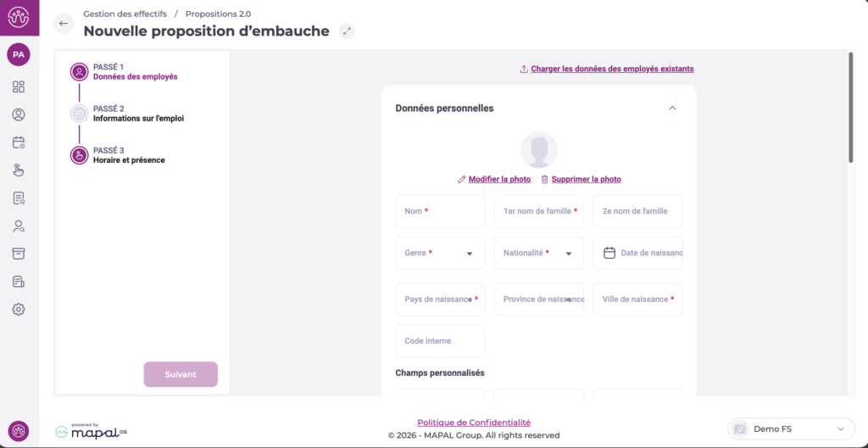
Task: Open the dashboard grid icon in sidebar
Action: (x=19, y=87)
